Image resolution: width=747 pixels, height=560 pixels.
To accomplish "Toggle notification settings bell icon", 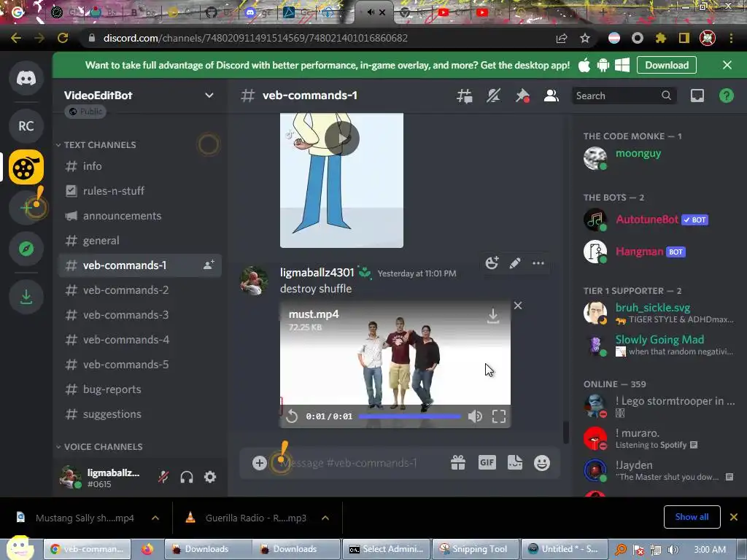I will (x=494, y=96).
